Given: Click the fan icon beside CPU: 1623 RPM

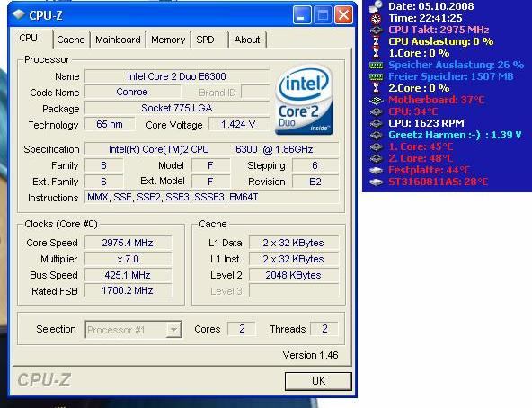Looking at the screenshot, I should click(x=376, y=123).
